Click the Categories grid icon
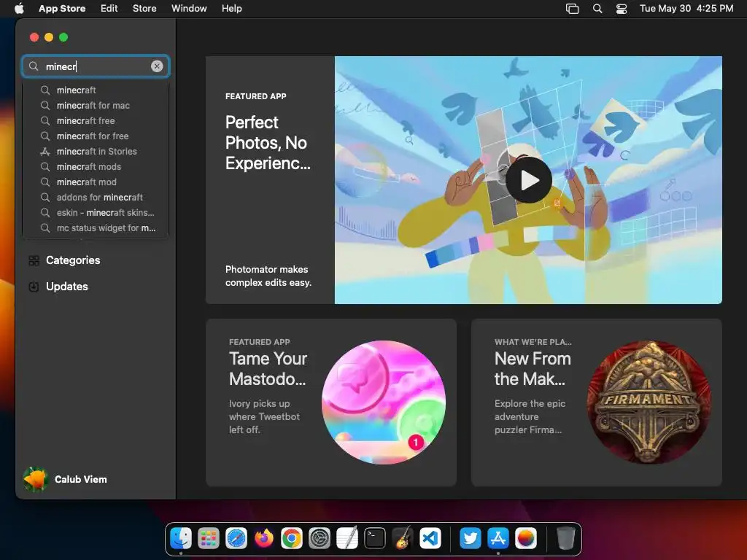 pos(34,260)
